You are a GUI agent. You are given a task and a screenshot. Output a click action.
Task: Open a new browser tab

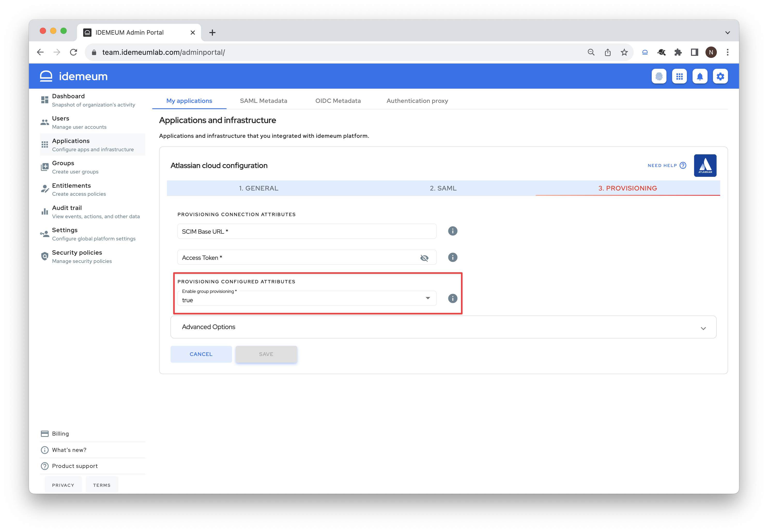pos(212,32)
